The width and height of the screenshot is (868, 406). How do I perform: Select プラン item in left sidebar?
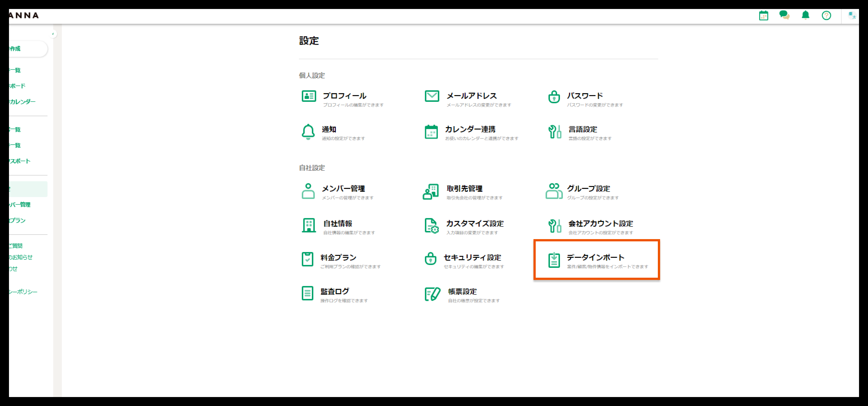click(x=18, y=220)
